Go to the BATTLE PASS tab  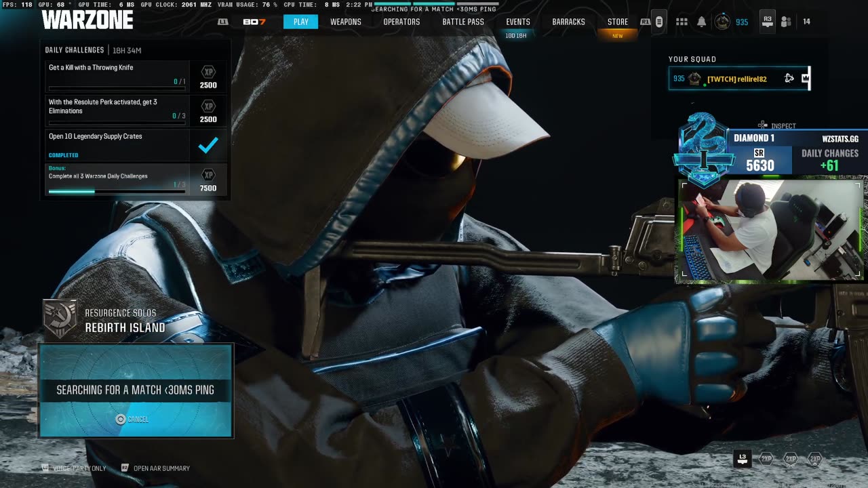pos(463,22)
